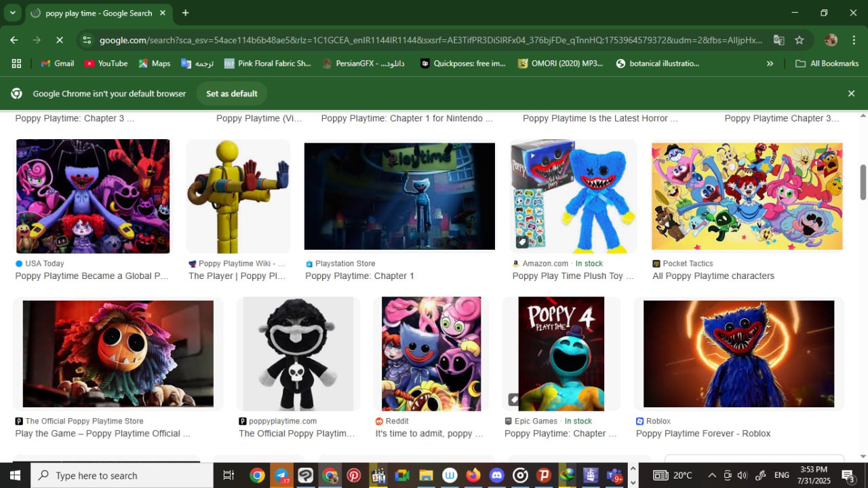Expand the tab search dropdown arrow
Viewport: 868px width, 488px height.
point(12,13)
